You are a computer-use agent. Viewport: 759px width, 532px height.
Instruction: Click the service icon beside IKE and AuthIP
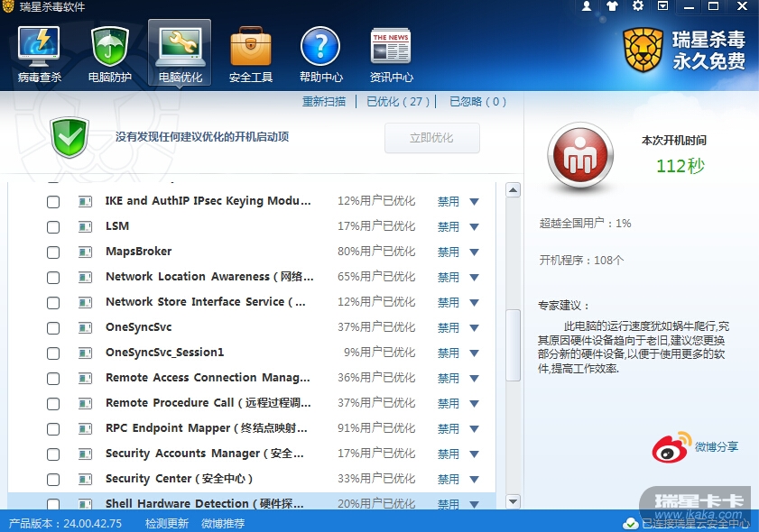85,201
